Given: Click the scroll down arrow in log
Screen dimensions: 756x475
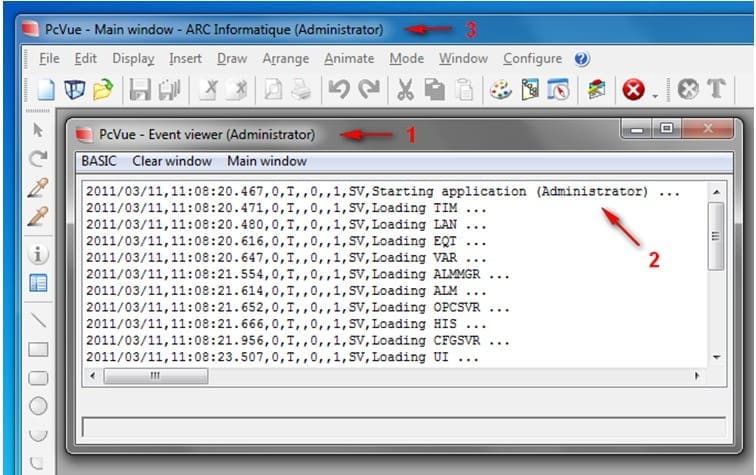Looking at the screenshot, I should click(x=716, y=357).
